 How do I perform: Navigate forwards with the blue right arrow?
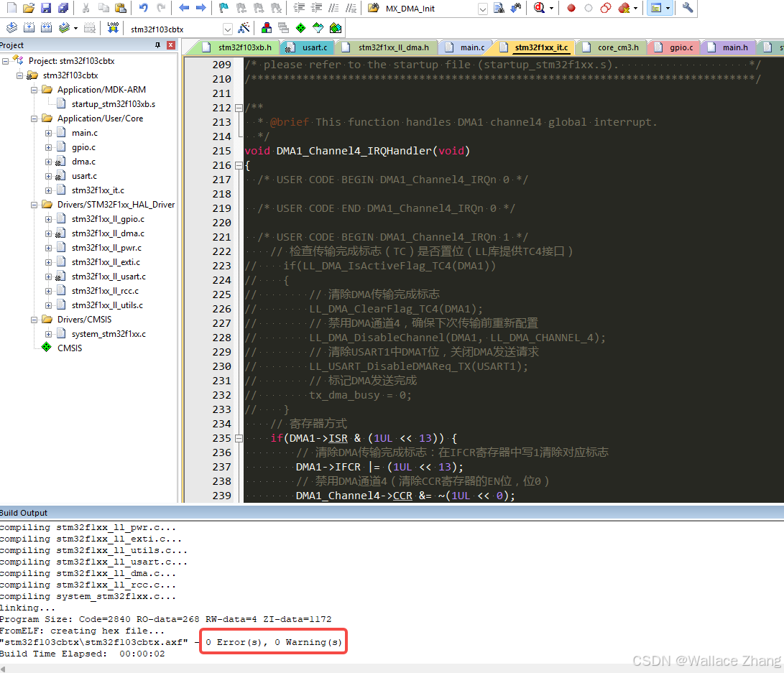pos(201,8)
